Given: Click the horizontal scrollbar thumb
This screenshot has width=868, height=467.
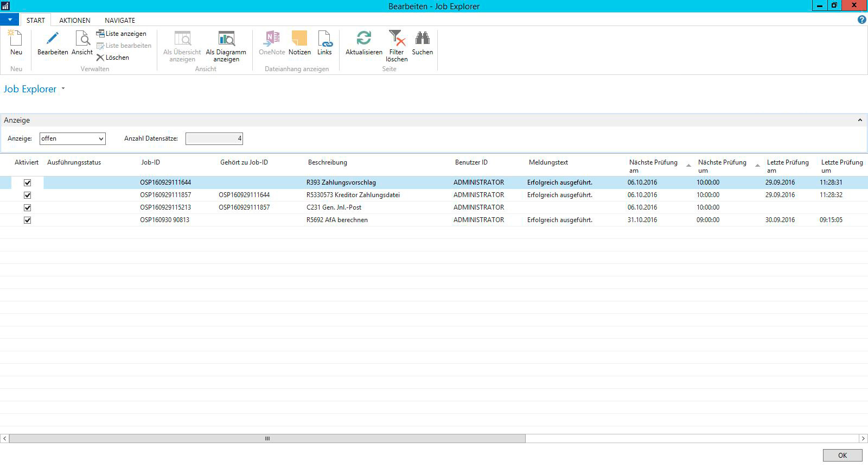Looking at the screenshot, I should [x=267, y=439].
